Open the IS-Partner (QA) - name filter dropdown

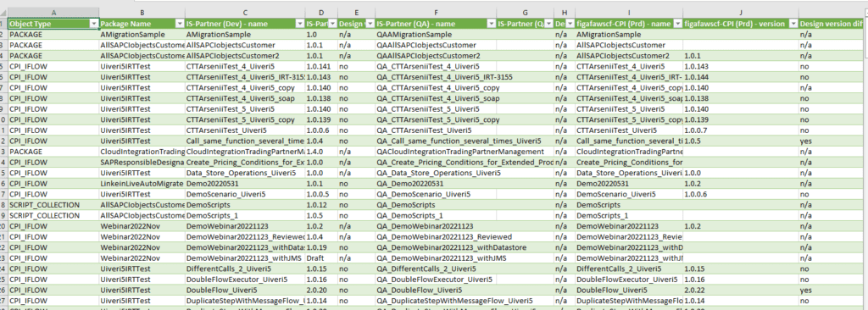pos(491,24)
